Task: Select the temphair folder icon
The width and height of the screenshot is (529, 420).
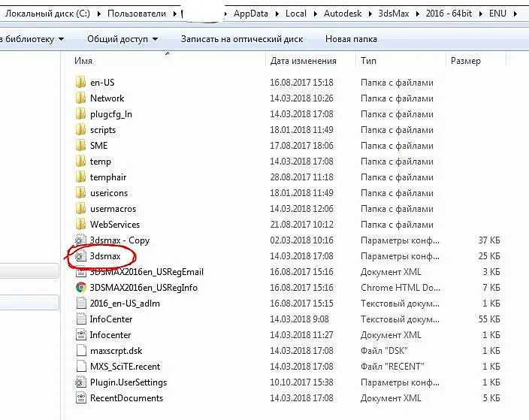Action: click(80, 177)
